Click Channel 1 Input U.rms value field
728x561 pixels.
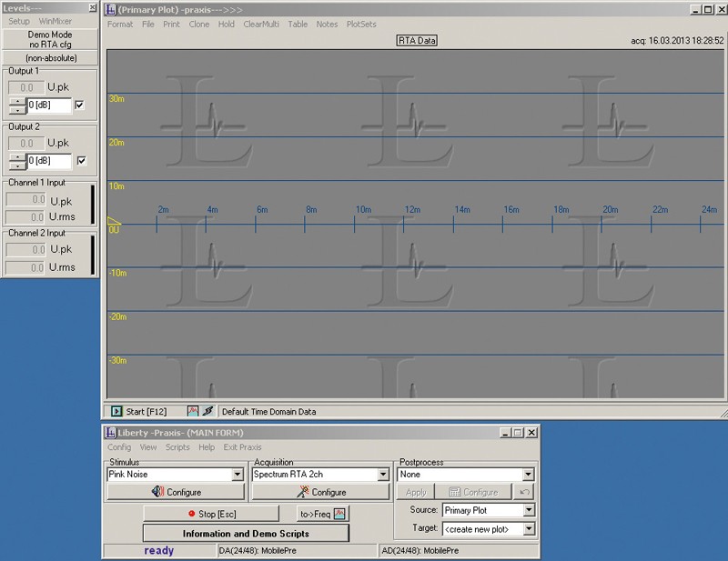(25, 216)
